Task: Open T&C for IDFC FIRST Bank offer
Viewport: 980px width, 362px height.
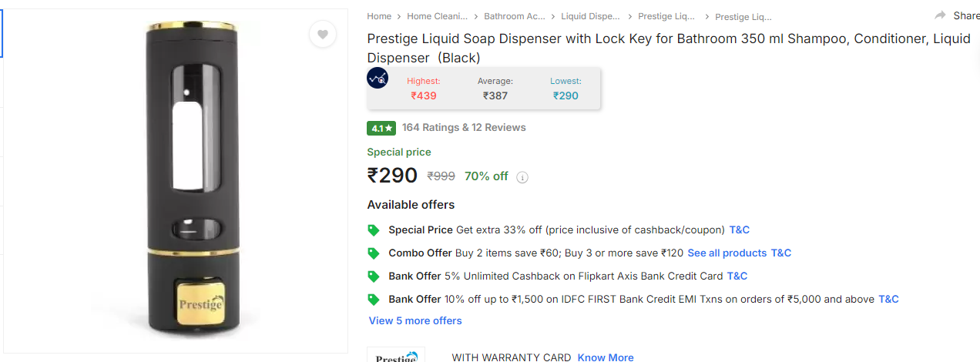Action: click(x=888, y=300)
